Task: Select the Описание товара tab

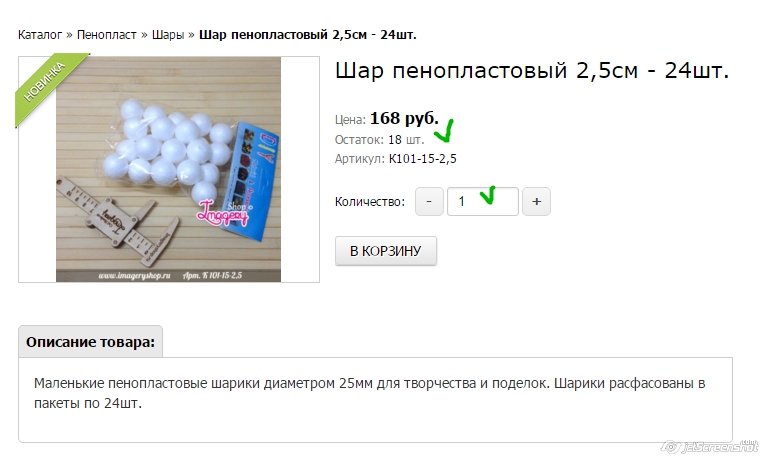Action: 90,342
